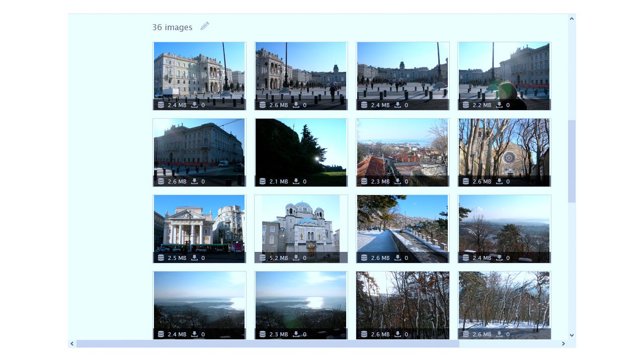Click the scroll up arrow of vertical scrollbar
Image resolution: width=644 pixels, height=362 pixels.
click(572, 19)
